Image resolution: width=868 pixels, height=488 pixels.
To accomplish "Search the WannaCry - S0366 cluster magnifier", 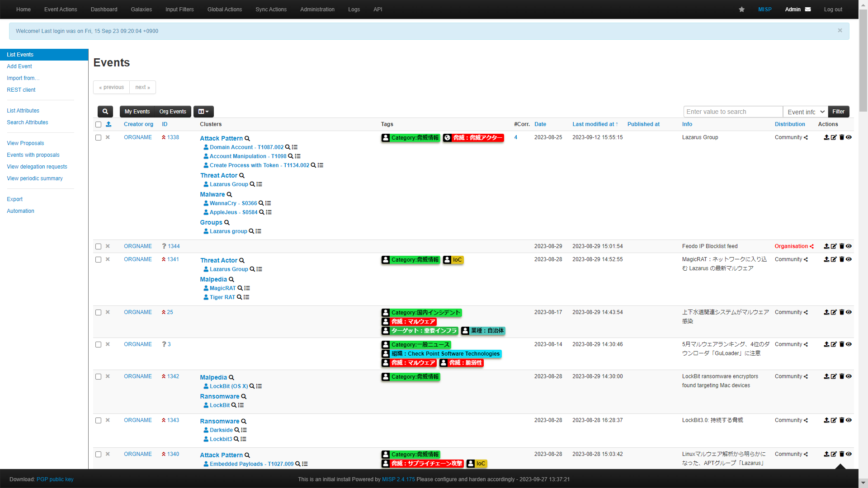I will [x=261, y=203].
